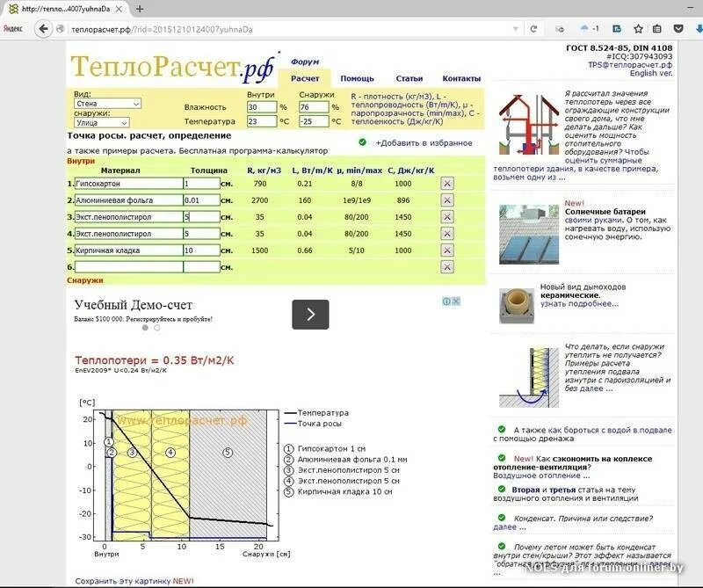Reload the page with refresh icon
Screen dimensions: 703x588
click(533, 29)
